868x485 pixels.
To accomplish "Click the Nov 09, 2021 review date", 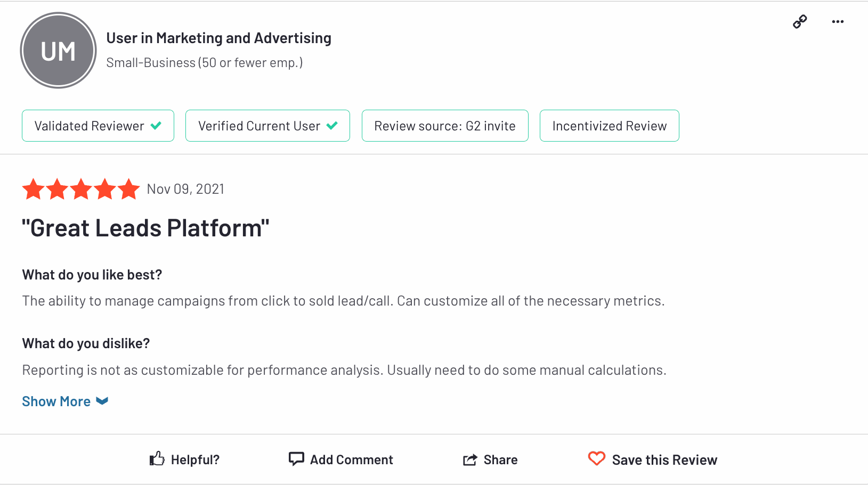I will point(185,189).
